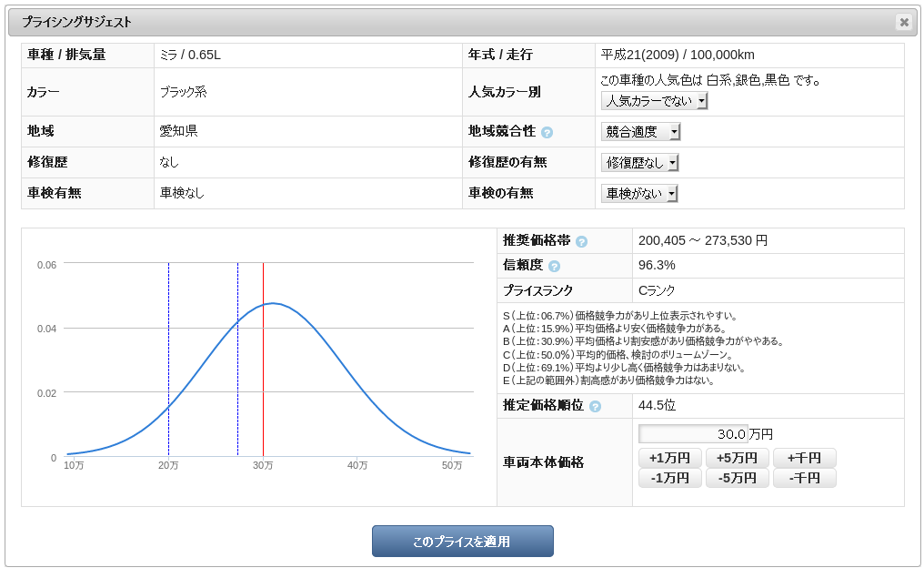
Task: Decrease price with the -1万円 button
Action: coord(669,478)
